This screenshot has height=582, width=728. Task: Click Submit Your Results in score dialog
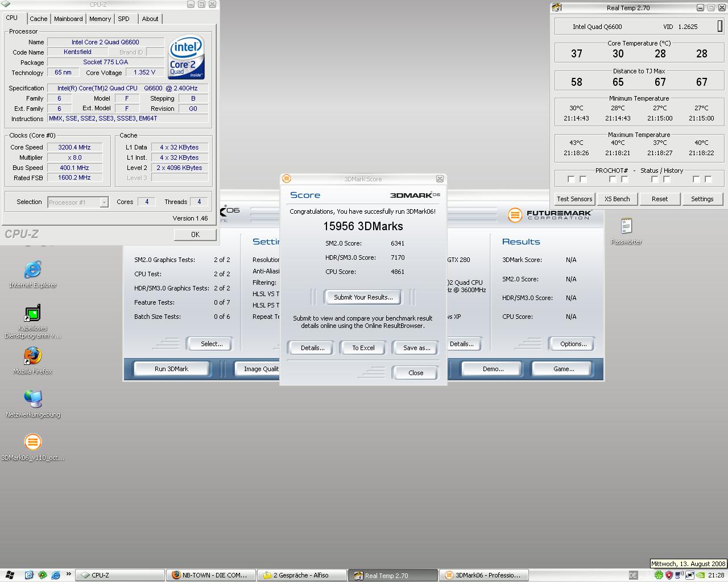point(363,297)
